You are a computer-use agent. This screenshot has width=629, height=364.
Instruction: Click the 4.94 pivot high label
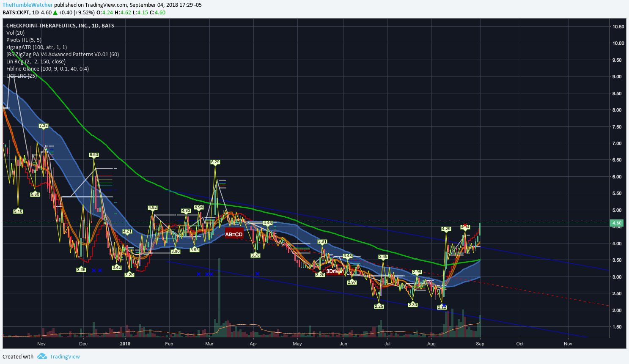tap(199, 207)
